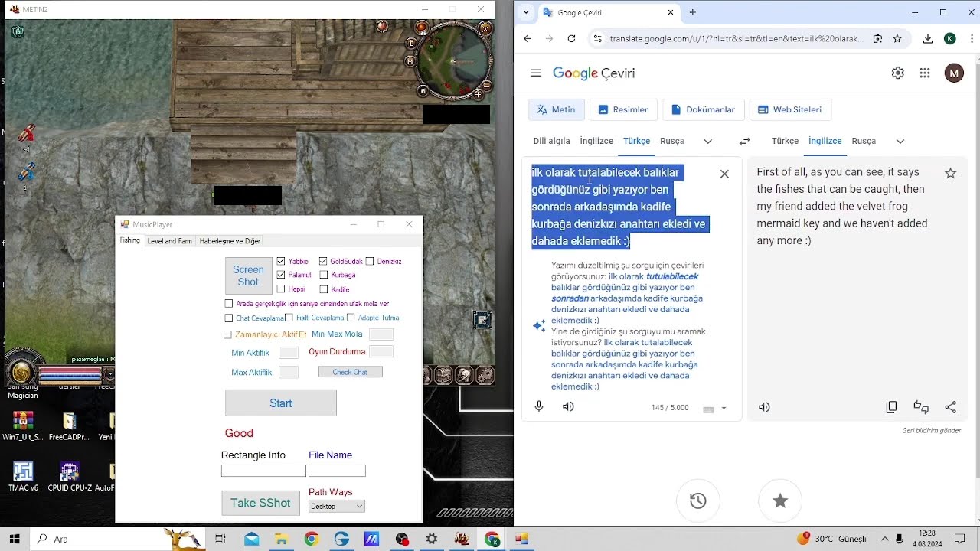Open Chrome's three-dot menu

(972, 39)
